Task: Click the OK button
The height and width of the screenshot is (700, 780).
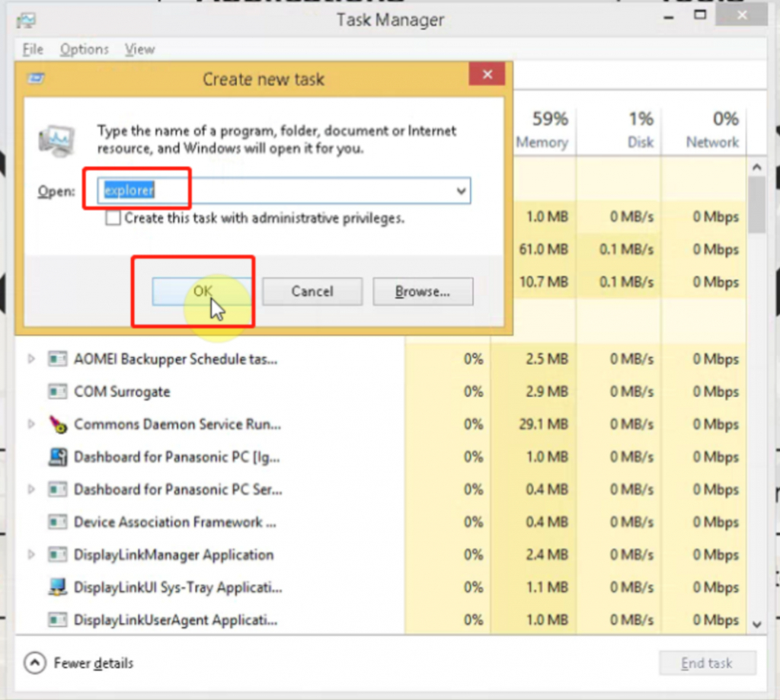Action: [202, 291]
